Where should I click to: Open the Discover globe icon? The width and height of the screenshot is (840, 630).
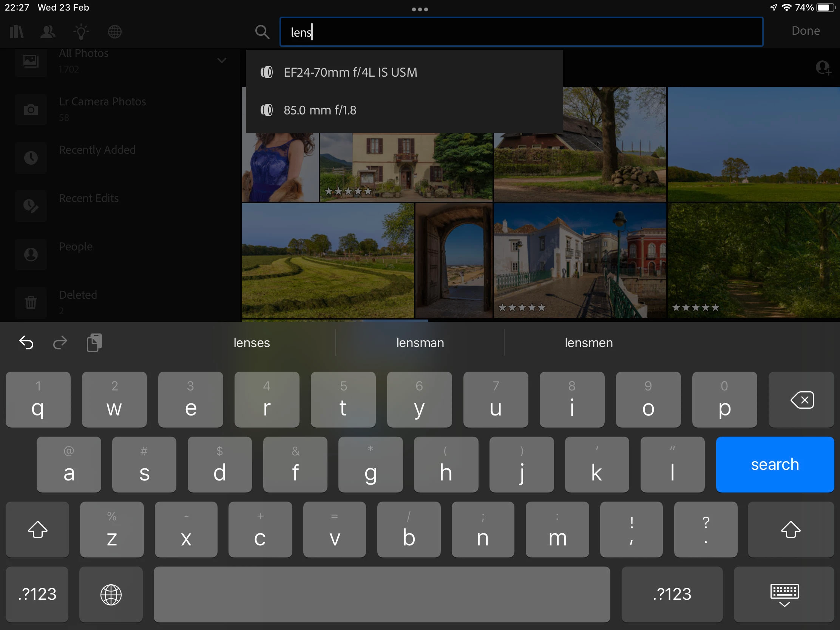[115, 31]
